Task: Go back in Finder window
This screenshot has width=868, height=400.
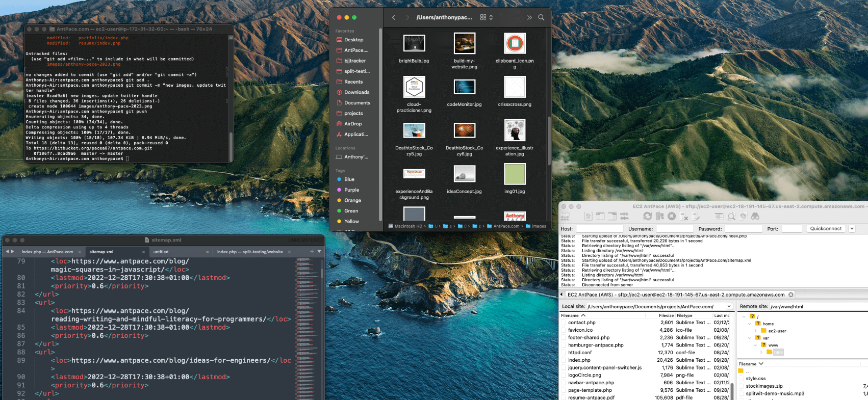Action: click(394, 17)
